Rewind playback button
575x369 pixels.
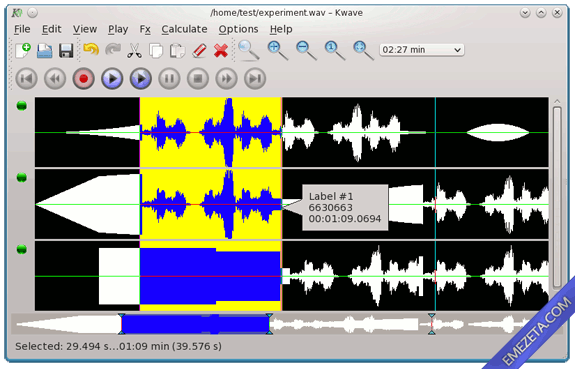tap(55, 78)
